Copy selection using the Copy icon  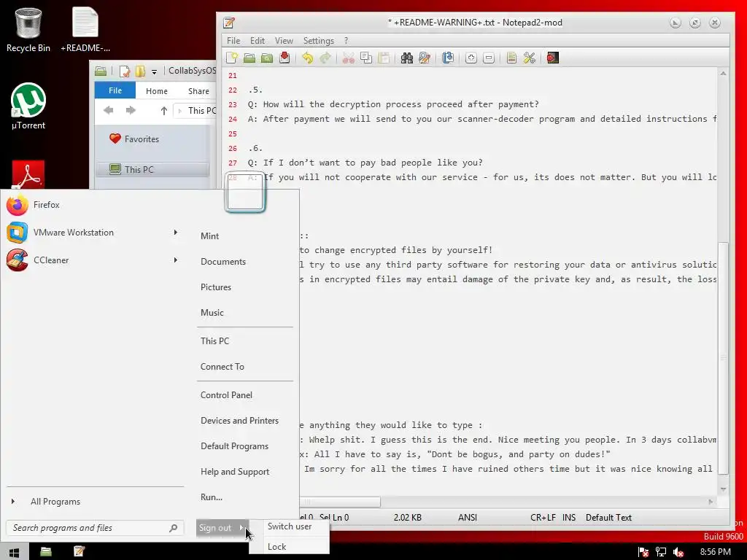(x=366, y=58)
